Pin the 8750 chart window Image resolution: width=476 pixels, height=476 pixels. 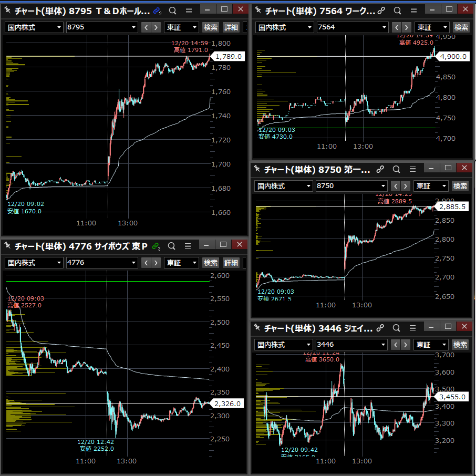coord(257,169)
